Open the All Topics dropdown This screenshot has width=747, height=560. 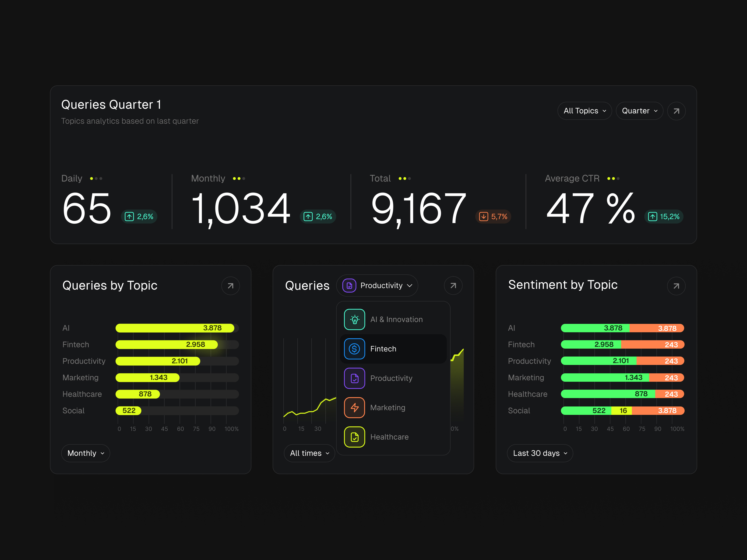tap(585, 111)
